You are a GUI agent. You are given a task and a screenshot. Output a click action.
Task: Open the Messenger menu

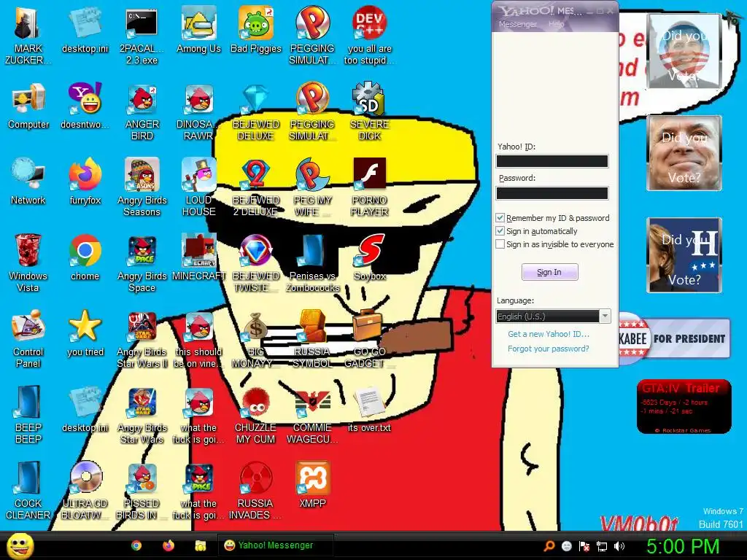pyautogui.click(x=517, y=24)
